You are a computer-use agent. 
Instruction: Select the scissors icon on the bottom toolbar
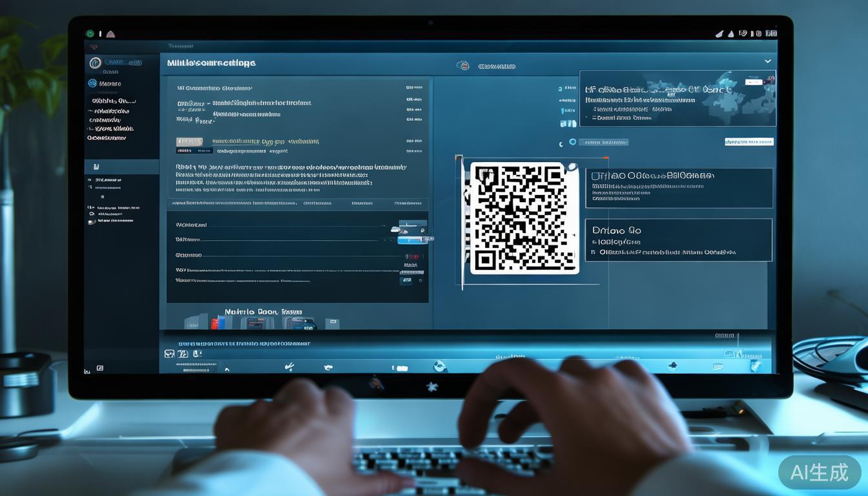tap(289, 366)
